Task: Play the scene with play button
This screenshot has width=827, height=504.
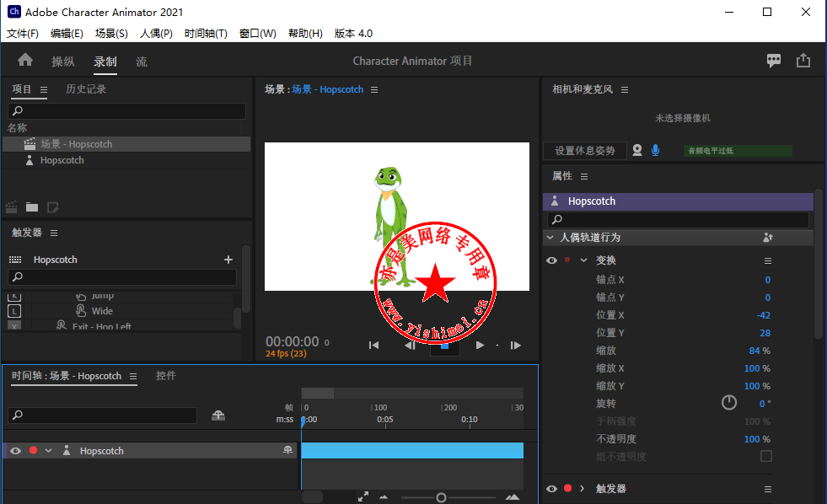Action: click(480, 346)
